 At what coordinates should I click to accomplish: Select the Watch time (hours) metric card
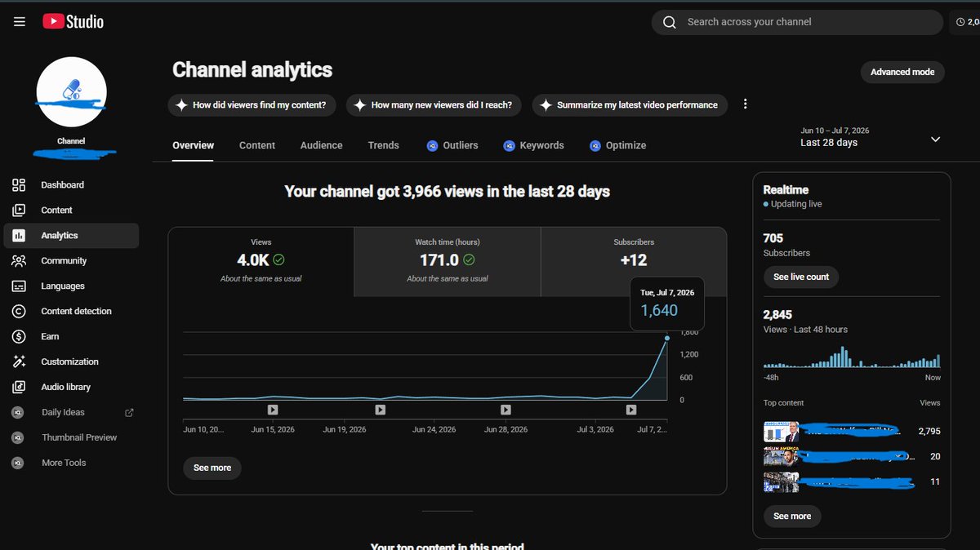[x=448, y=261]
